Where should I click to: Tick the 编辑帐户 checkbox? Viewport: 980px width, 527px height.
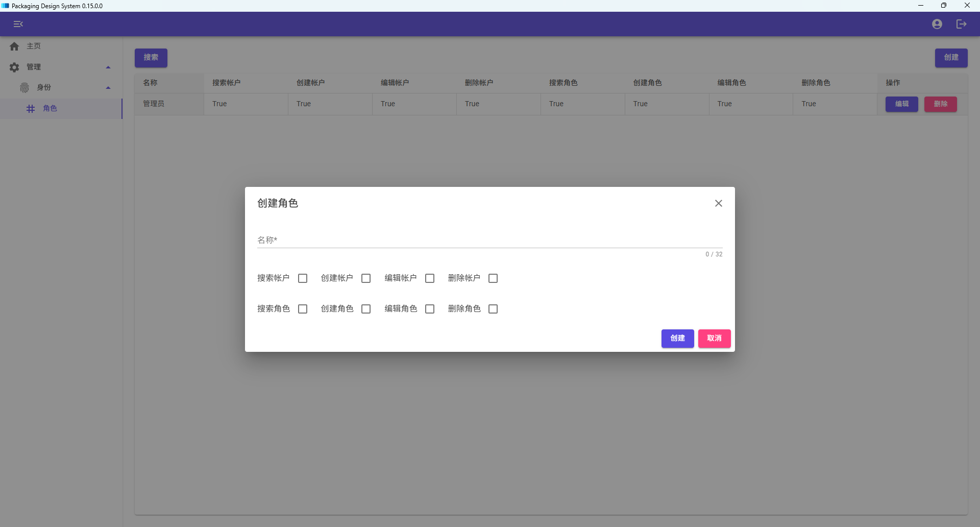coord(430,278)
